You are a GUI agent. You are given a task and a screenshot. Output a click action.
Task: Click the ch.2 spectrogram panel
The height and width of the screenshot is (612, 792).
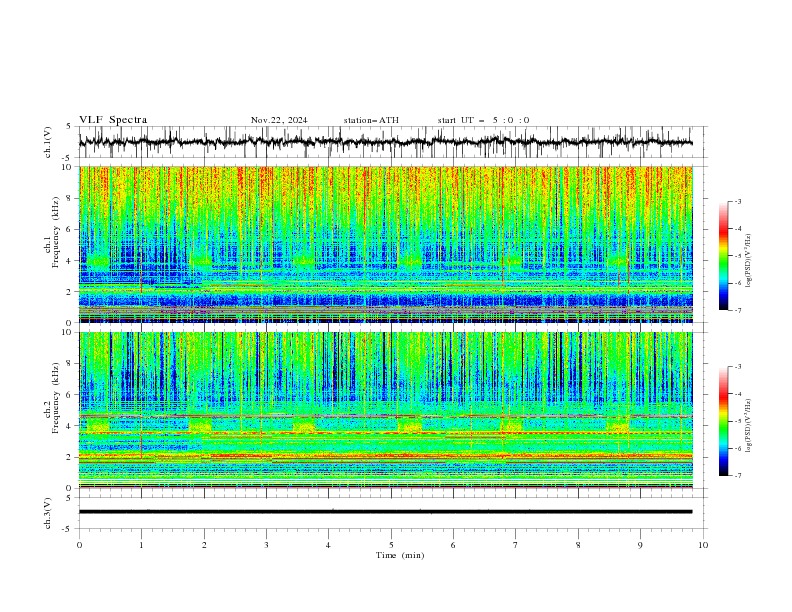tap(386, 410)
